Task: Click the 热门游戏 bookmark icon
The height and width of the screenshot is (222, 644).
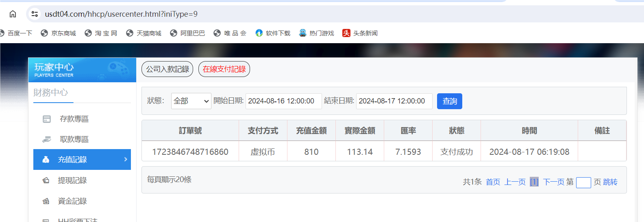Action: 302,33
